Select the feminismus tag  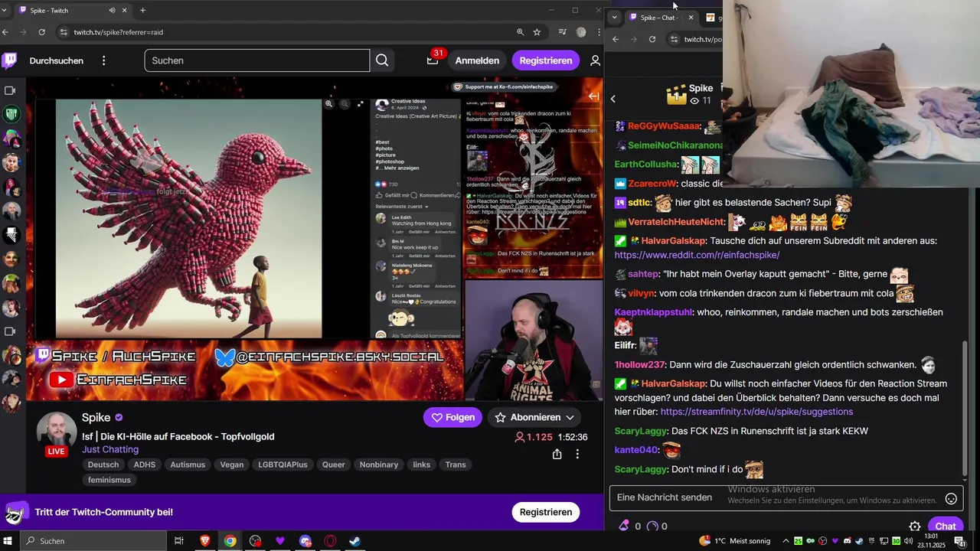tap(109, 480)
